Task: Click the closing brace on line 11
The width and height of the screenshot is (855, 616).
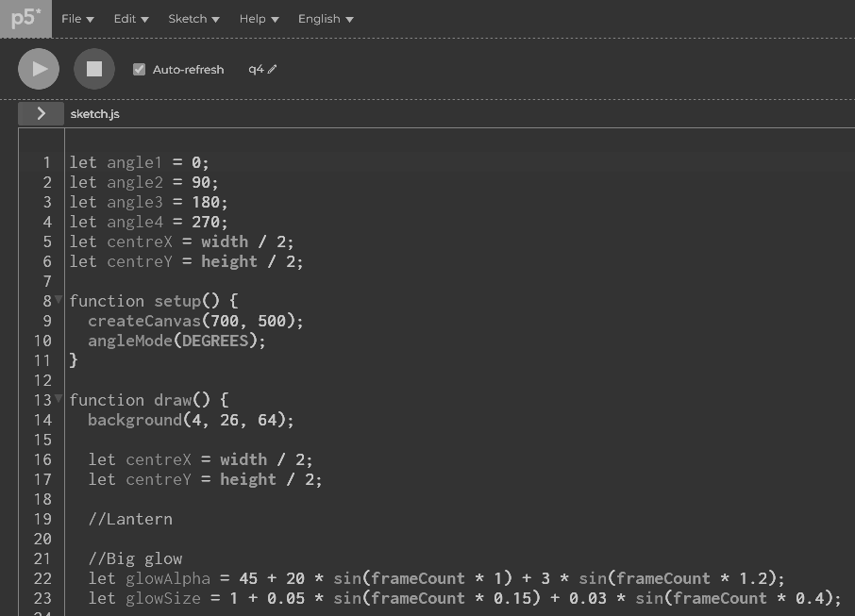Action: (x=74, y=360)
